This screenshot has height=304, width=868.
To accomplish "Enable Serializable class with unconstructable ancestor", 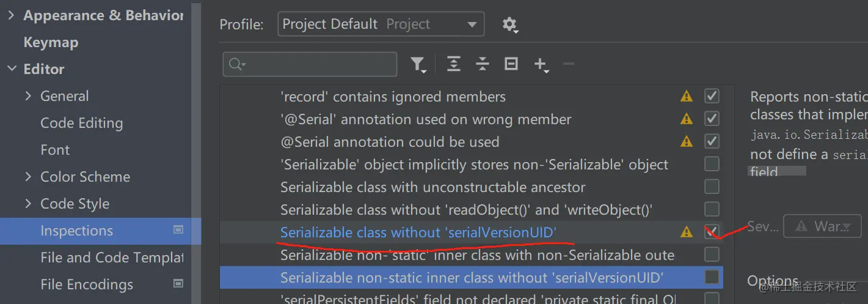I will (x=712, y=187).
